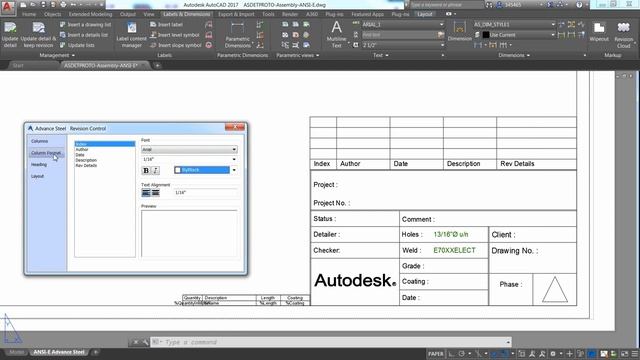Switch to the Export & Import tab

pos(236,14)
